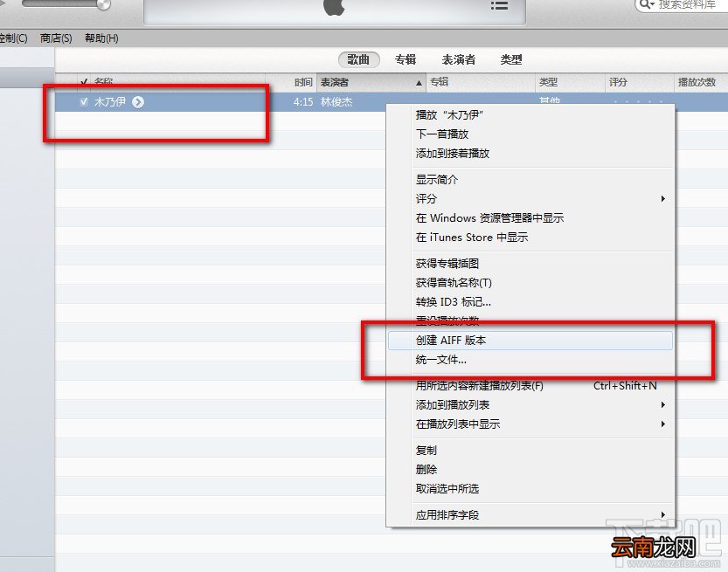Click the search magnifier icon
The height and width of the screenshot is (572, 728).
coord(647,5)
